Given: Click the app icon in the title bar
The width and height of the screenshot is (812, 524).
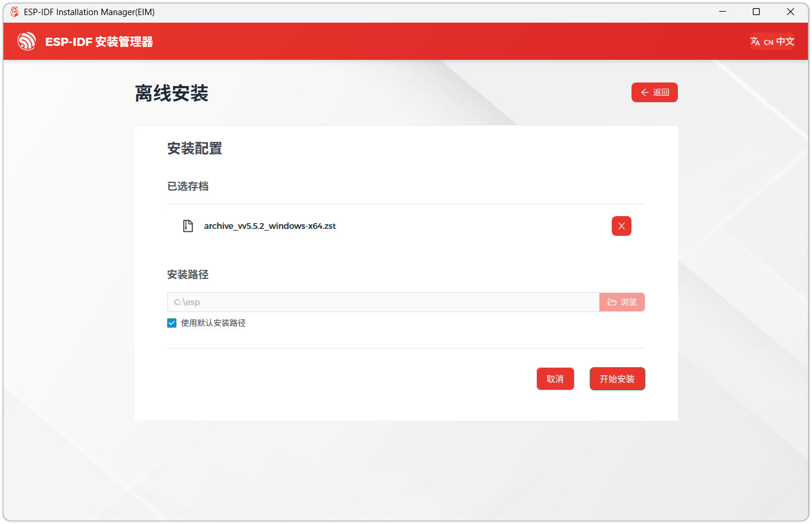Looking at the screenshot, I should click(x=15, y=12).
